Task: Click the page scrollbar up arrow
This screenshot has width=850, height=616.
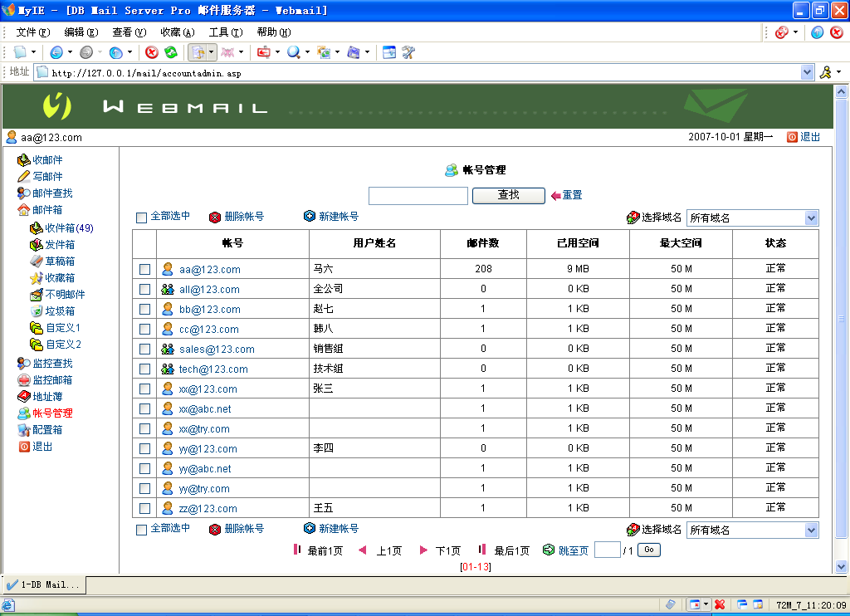Action: point(841,91)
